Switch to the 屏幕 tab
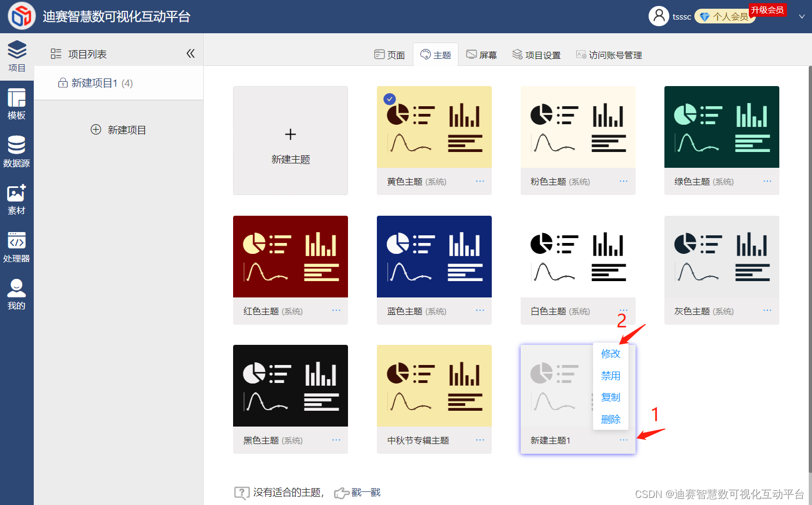812x505 pixels. (x=482, y=55)
